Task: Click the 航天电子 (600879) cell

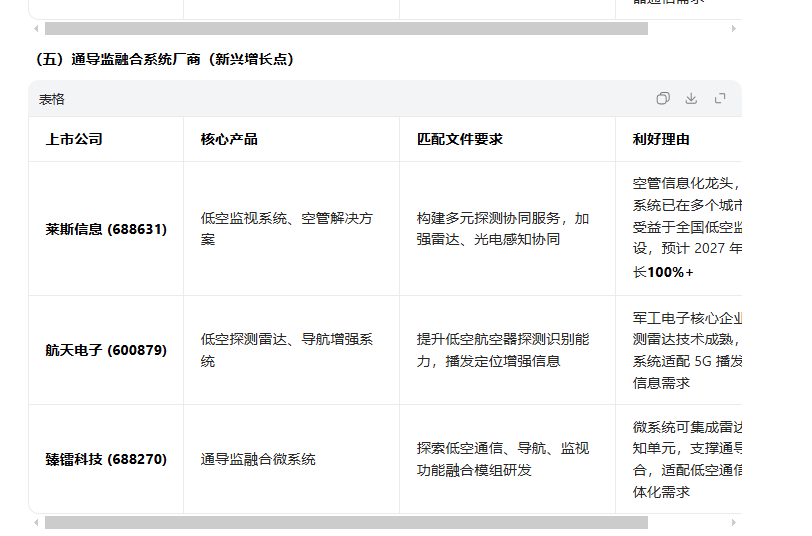Action: (x=106, y=350)
